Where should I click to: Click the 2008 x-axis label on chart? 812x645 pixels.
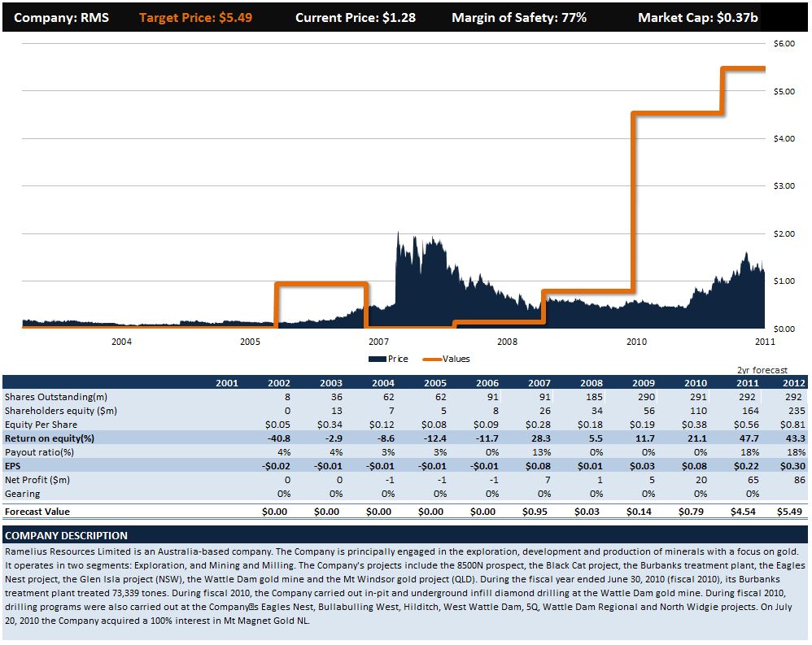pos(507,342)
